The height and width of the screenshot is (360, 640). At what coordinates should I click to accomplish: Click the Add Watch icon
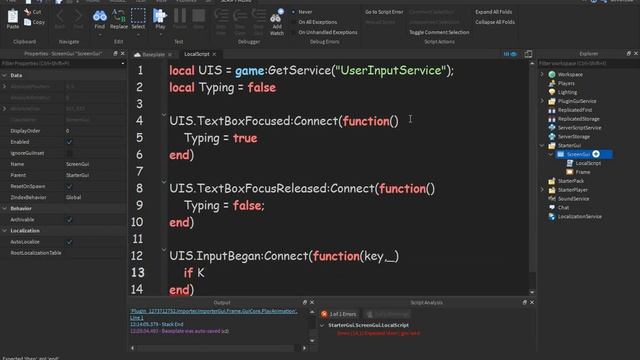coord(277,16)
